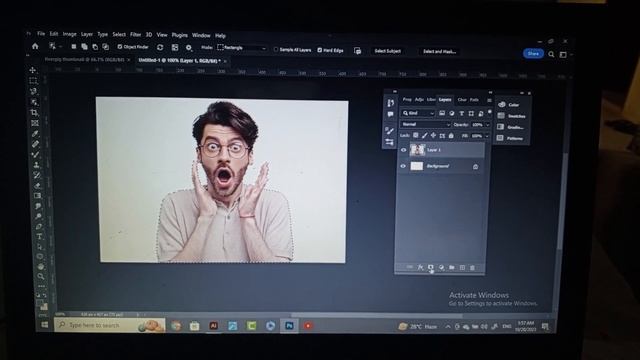Select the Zoom tool in left toolbar

point(41,276)
